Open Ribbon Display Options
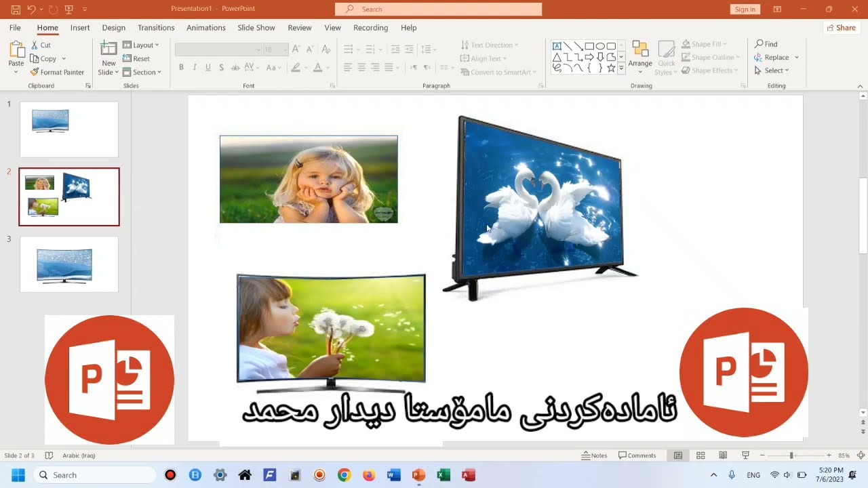 [x=777, y=9]
